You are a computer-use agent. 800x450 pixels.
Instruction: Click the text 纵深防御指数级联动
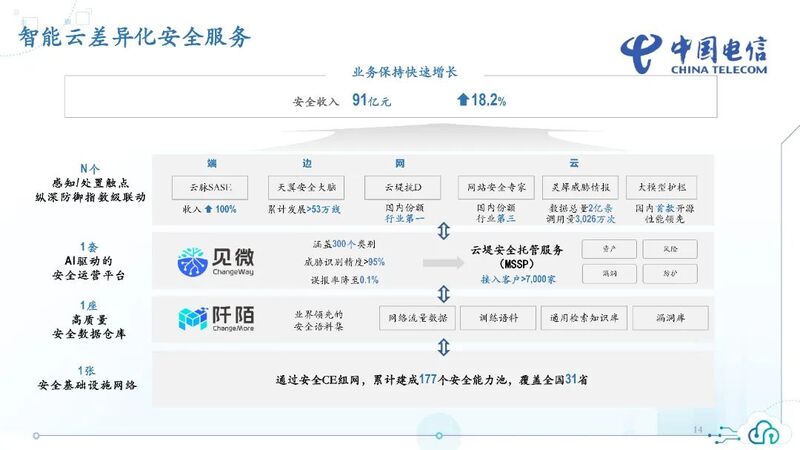point(90,197)
